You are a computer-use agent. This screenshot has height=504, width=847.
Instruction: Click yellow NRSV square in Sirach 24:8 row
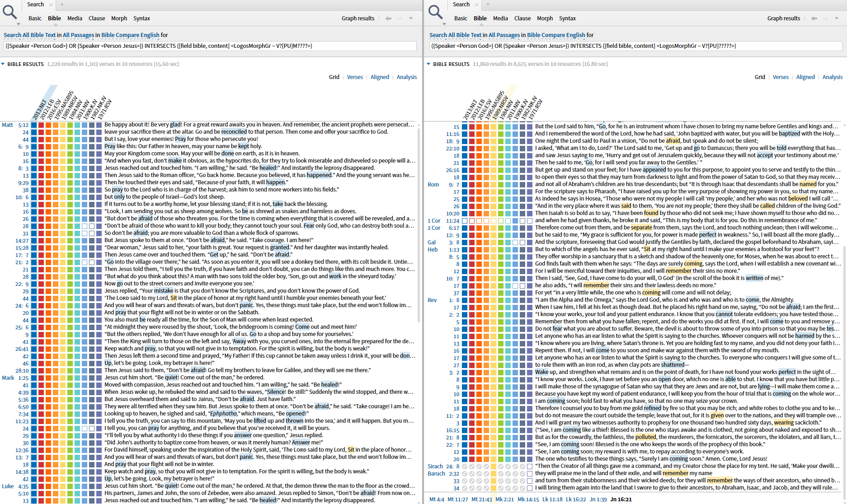494,467
